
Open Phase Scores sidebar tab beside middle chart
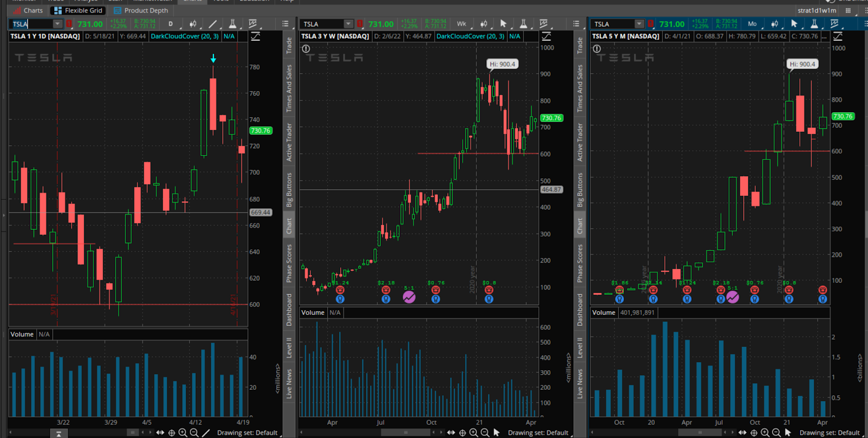tap(580, 263)
